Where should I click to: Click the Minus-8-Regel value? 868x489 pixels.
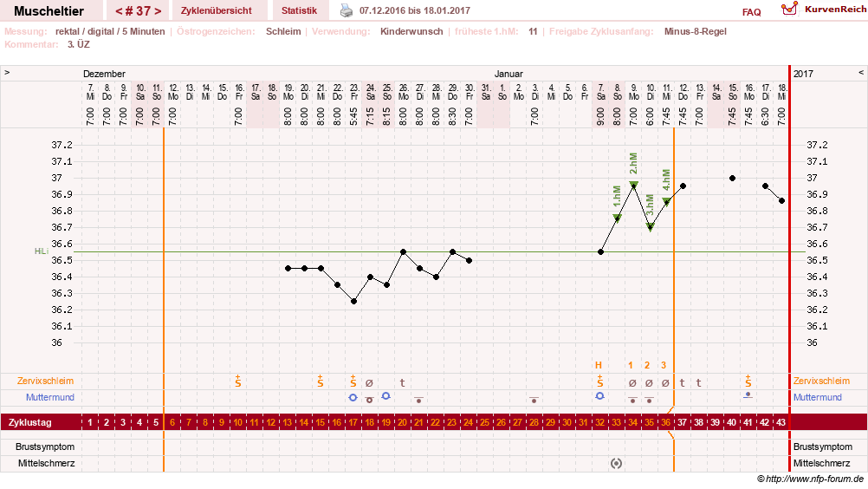click(x=696, y=31)
